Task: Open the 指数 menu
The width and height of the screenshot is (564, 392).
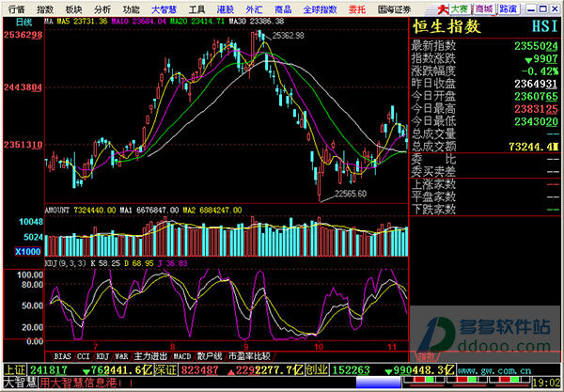Action: tap(45, 9)
